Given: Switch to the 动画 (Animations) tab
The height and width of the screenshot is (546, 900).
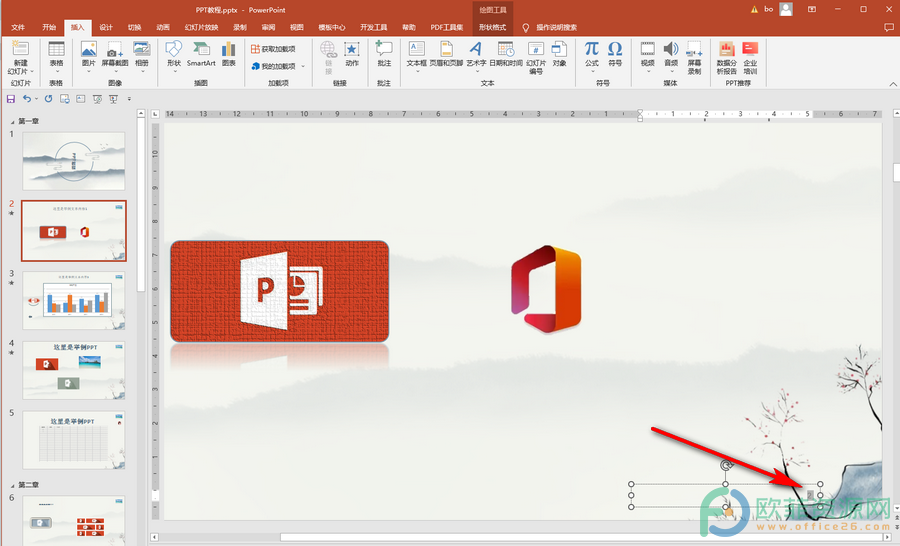Looking at the screenshot, I should tap(163, 27).
